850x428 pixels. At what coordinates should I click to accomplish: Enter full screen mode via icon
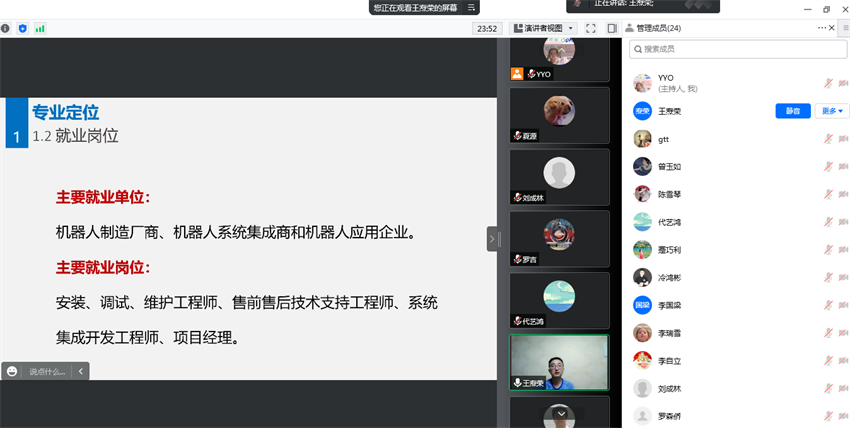(x=591, y=28)
